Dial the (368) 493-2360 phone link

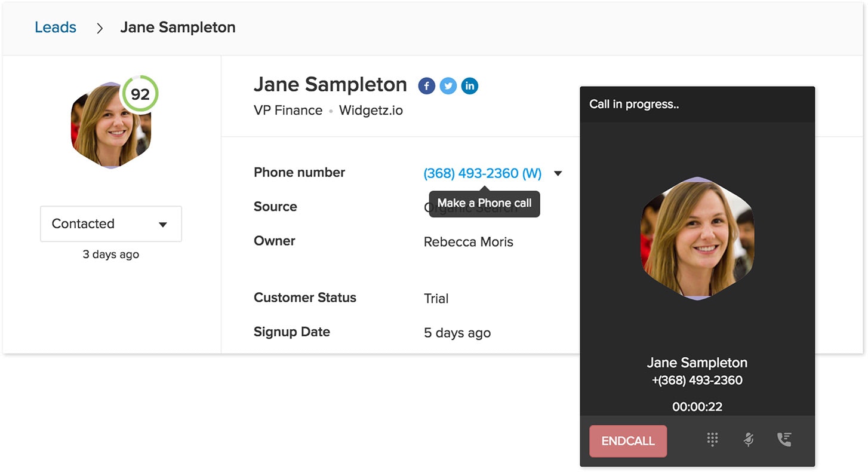(x=482, y=173)
